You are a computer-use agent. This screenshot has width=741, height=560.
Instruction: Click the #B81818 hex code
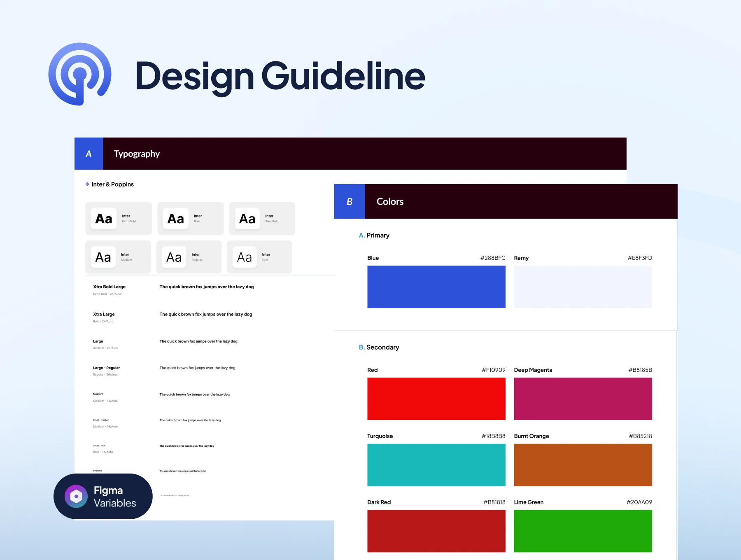pyautogui.click(x=494, y=502)
